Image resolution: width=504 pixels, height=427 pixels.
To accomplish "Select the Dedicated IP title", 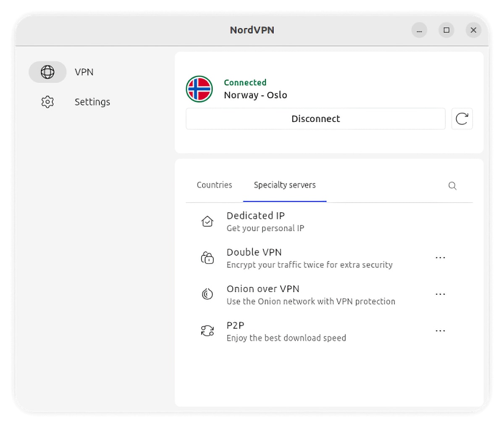I will (255, 216).
